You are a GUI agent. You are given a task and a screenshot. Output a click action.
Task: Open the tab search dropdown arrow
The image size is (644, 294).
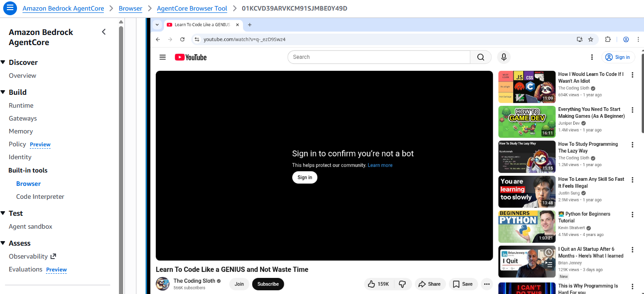click(x=157, y=25)
